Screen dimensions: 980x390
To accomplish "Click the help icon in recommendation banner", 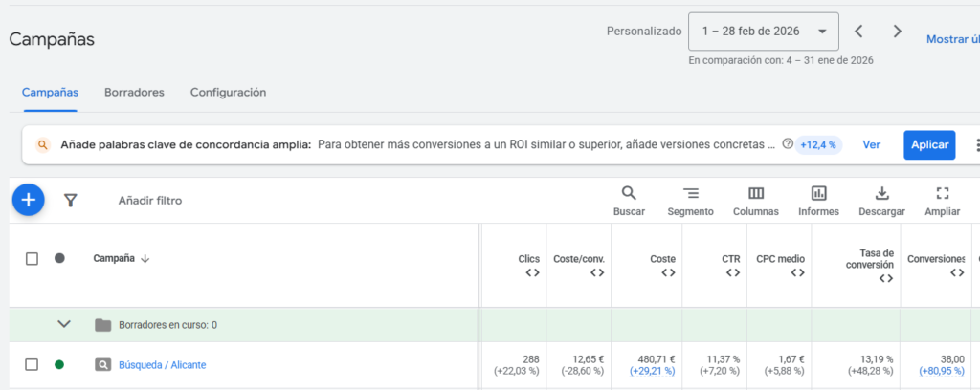I will pyautogui.click(x=788, y=145).
